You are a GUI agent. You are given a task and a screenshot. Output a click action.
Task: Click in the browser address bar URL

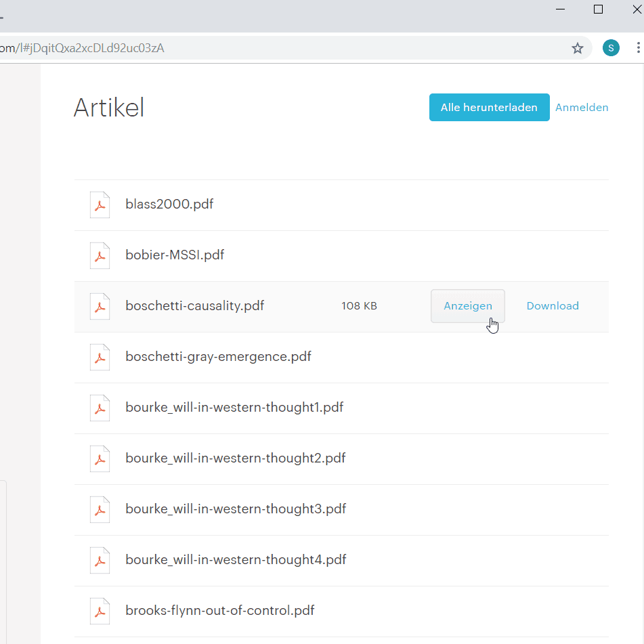coord(288,48)
